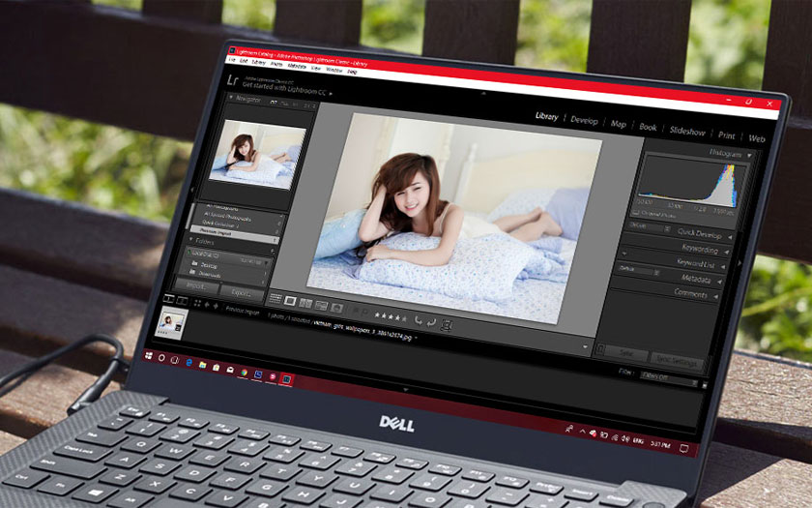Open the Filters Off dropdown
The image size is (812, 508).
tap(669, 379)
